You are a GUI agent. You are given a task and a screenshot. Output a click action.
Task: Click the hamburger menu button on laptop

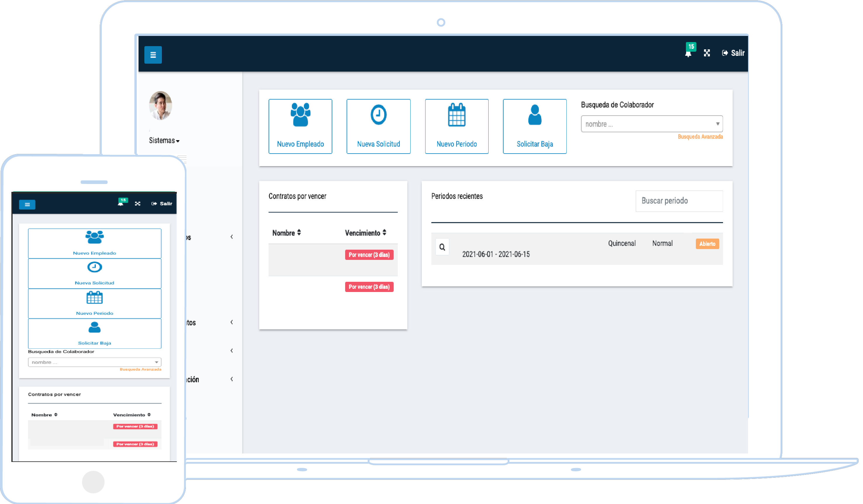[153, 55]
